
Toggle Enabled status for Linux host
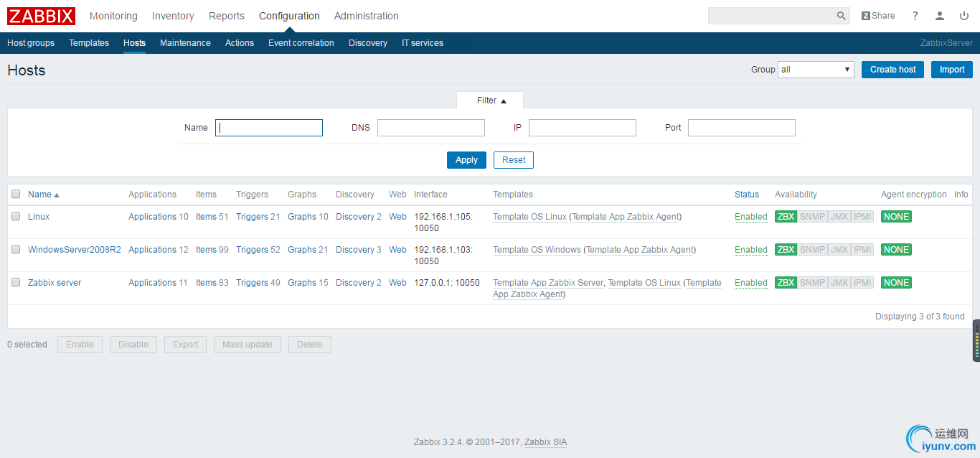751,217
